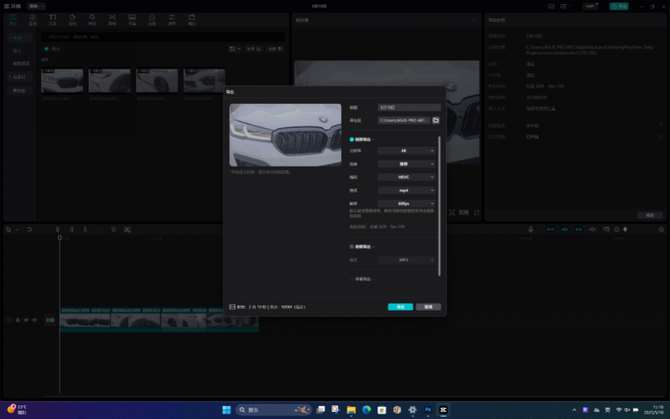Click the Windows Start button in taskbar
The width and height of the screenshot is (670, 419).
[226, 409]
